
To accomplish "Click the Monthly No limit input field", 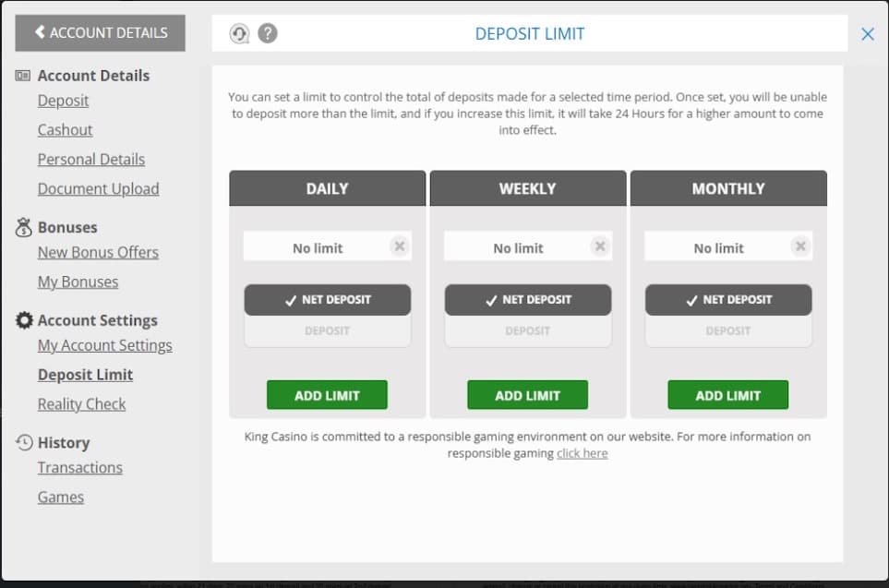I will tap(728, 246).
